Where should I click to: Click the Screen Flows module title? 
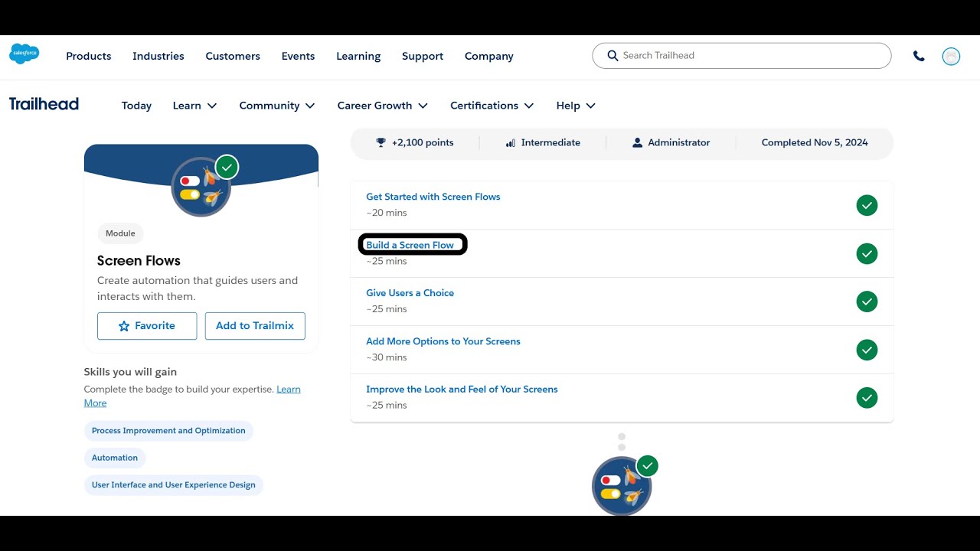[x=139, y=260]
